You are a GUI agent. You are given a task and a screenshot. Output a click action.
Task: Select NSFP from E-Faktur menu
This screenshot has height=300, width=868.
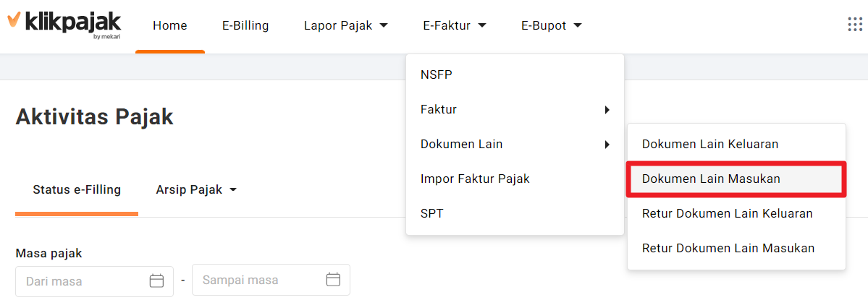pyautogui.click(x=436, y=74)
